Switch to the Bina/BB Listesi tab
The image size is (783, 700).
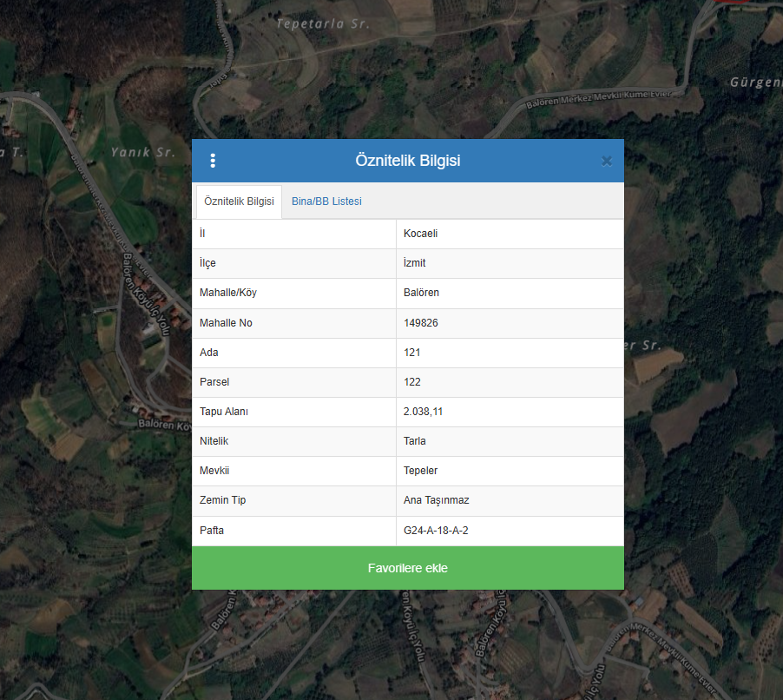pos(326,201)
